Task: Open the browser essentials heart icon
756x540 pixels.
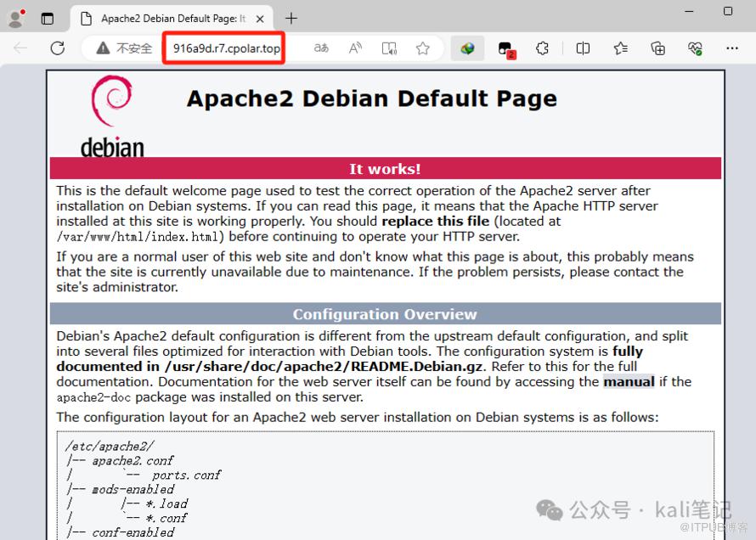Action: point(695,48)
